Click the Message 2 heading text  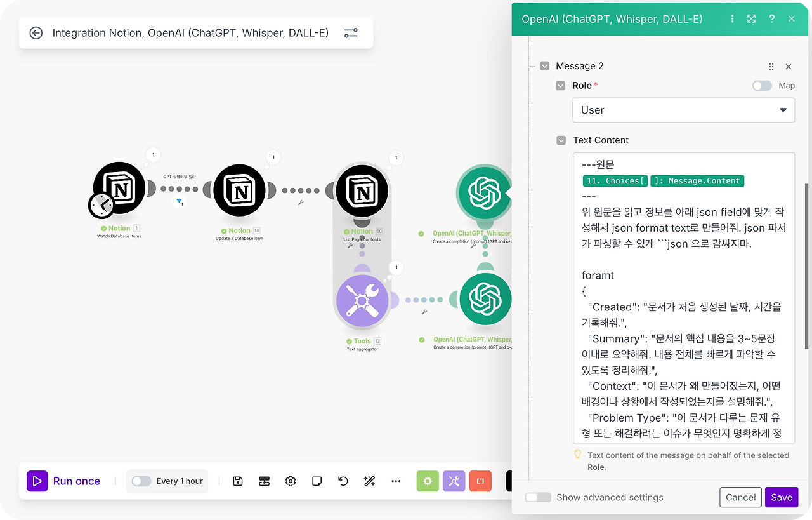point(580,66)
